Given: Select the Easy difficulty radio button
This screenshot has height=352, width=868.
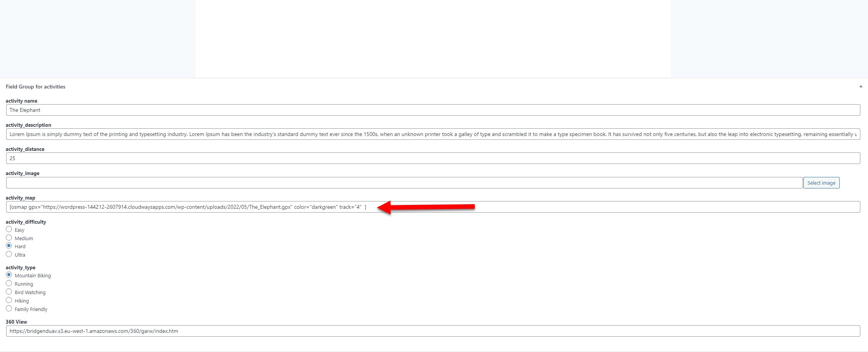Looking at the screenshot, I should tap(9, 229).
